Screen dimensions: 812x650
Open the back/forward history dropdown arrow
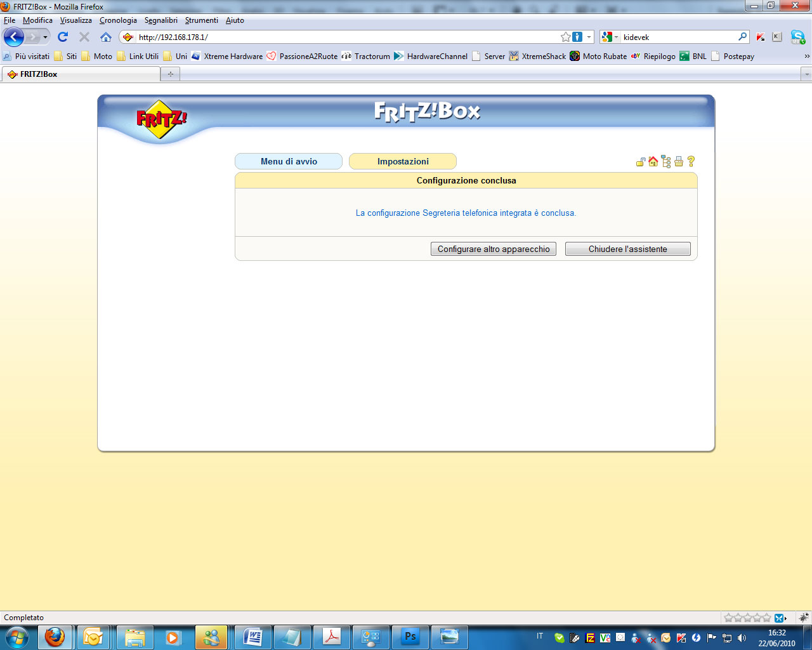pos(45,37)
